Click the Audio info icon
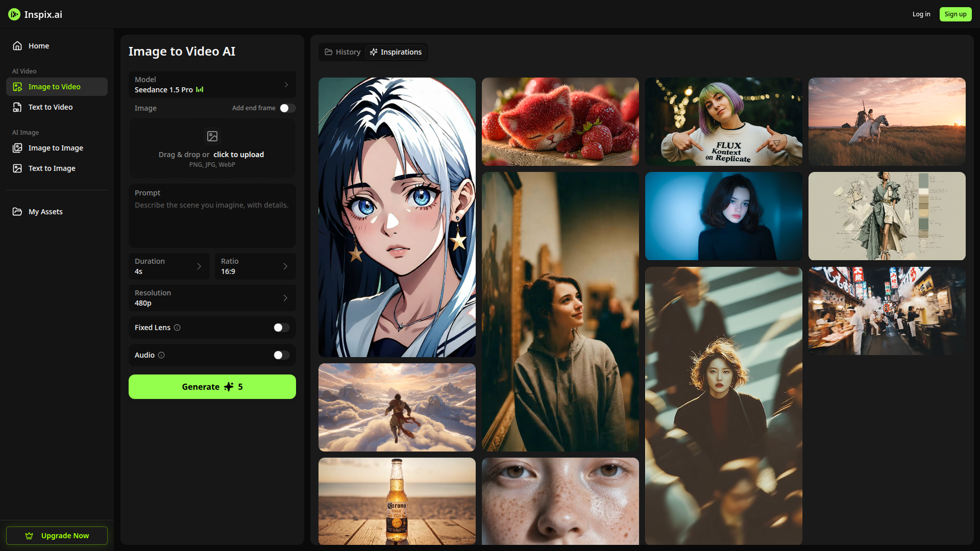This screenshot has height=551, width=980. pos(161,355)
